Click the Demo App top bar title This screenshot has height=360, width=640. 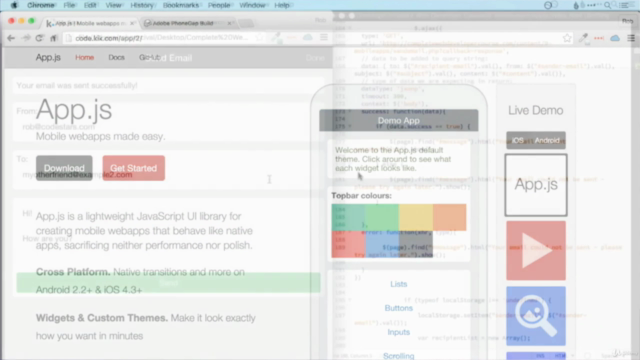click(398, 120)
